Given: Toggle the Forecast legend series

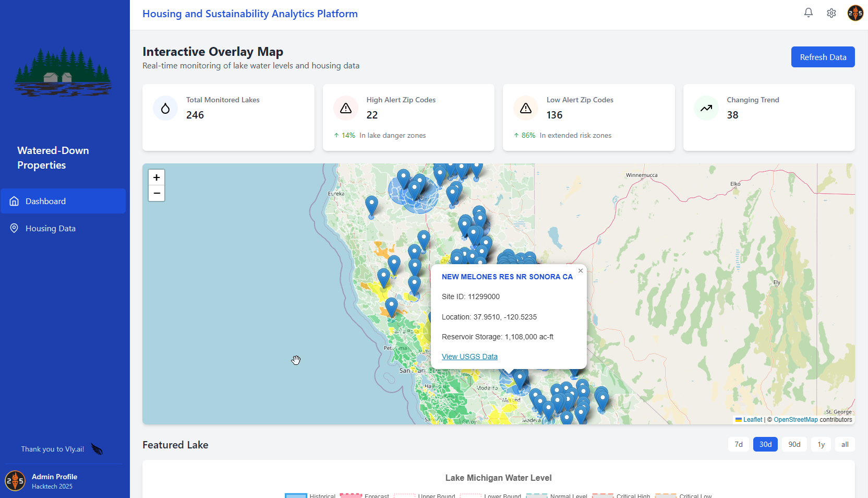Looking at the screenshot, I should pyautogui.click(x=364, y=495).
